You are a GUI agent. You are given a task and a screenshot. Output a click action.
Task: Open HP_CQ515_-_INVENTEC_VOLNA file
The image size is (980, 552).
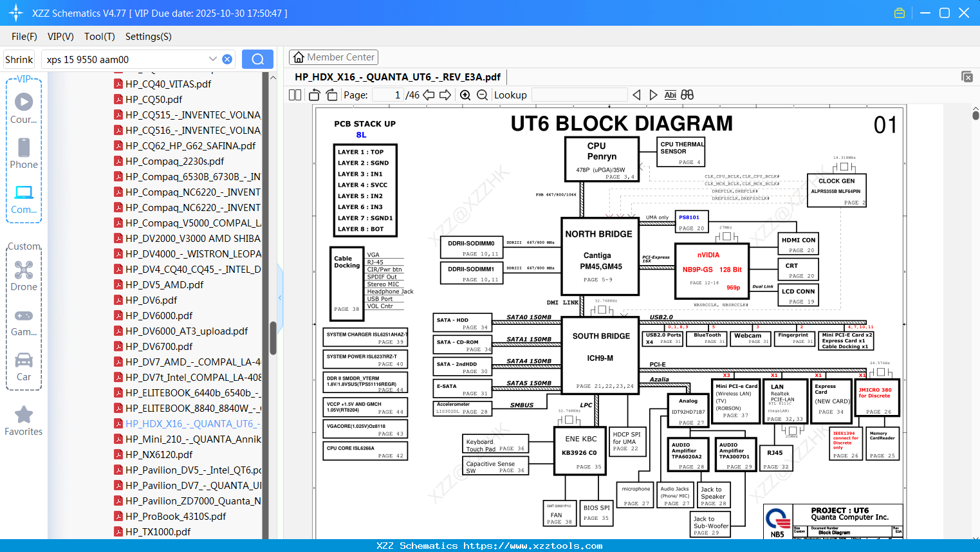click(x=193, y=115)
